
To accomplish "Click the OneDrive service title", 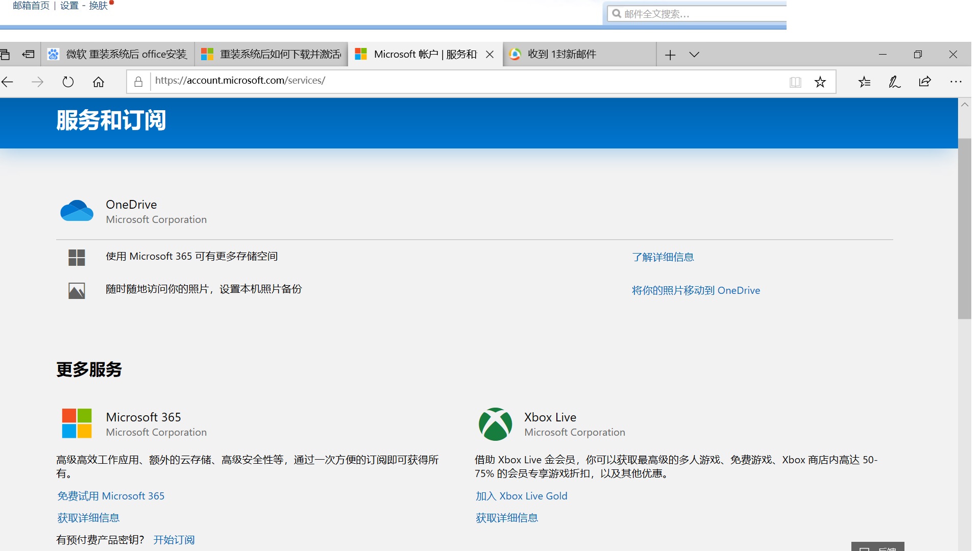I will (x=131, y=205).
